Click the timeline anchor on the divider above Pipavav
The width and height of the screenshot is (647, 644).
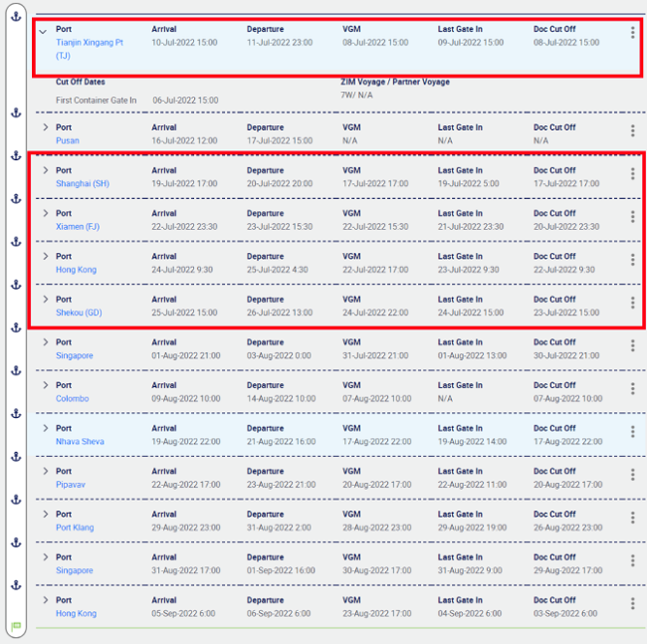coord(16,456)
